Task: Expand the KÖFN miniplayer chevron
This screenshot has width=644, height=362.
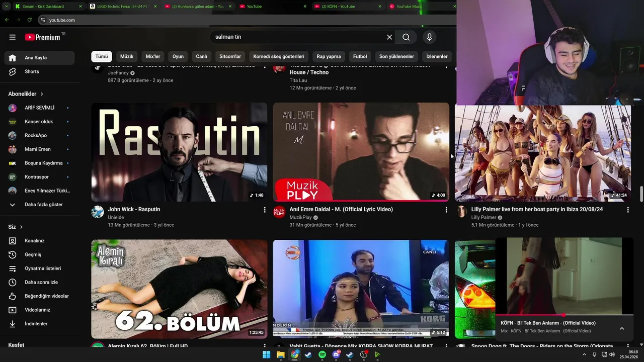Action: click(622, 328)
